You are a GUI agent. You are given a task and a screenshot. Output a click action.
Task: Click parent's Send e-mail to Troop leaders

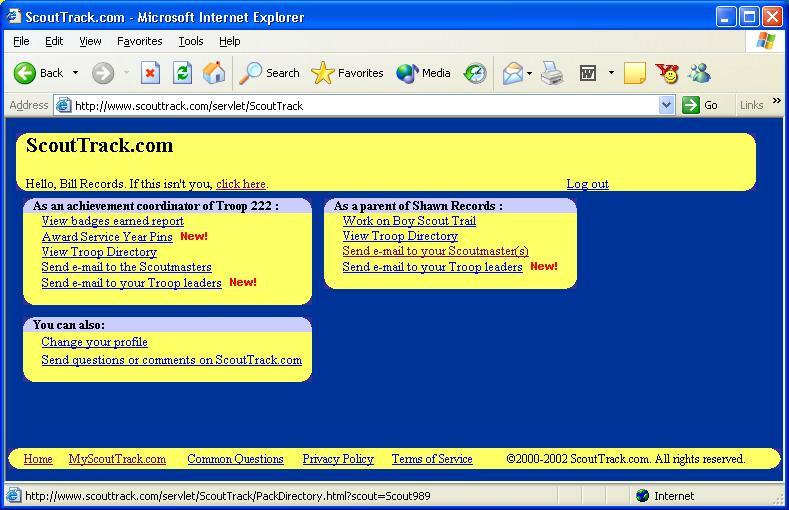pyautogui.click(x=432, y=267)
